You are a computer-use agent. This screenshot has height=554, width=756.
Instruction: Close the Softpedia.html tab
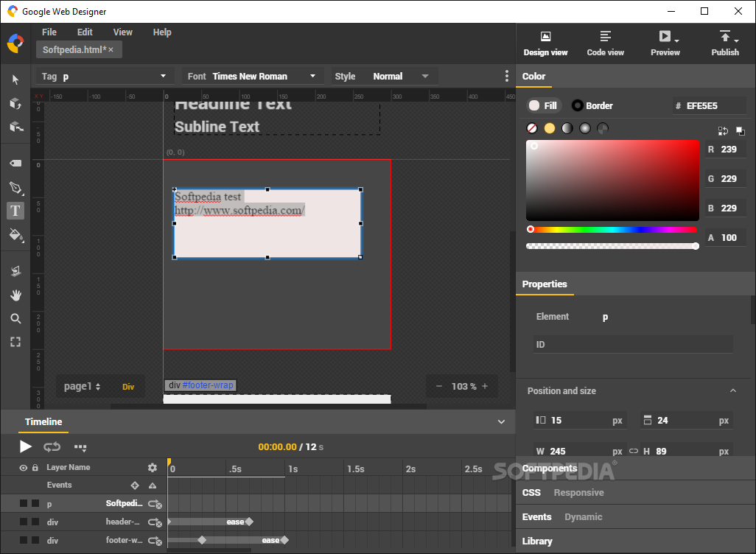tap(111, 49)
